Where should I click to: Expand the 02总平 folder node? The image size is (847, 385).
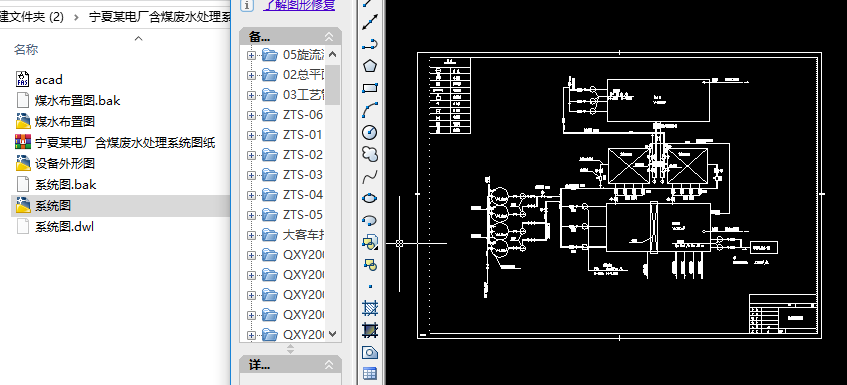(x=251, y=75)
